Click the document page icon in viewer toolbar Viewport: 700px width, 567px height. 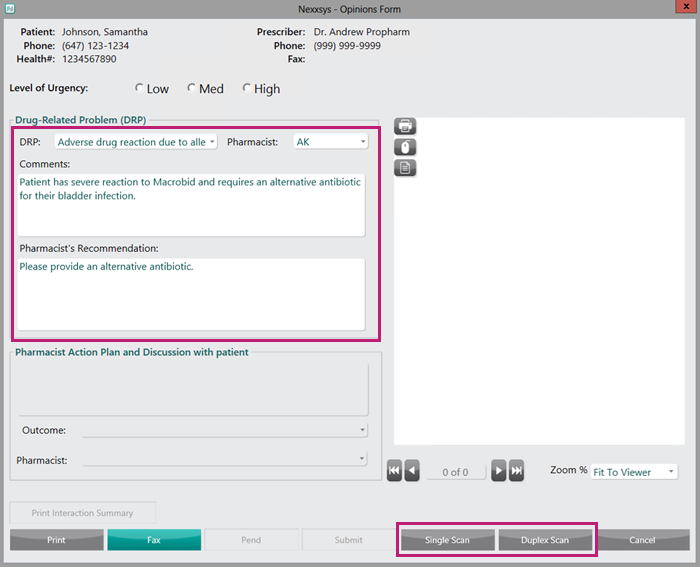405,168
